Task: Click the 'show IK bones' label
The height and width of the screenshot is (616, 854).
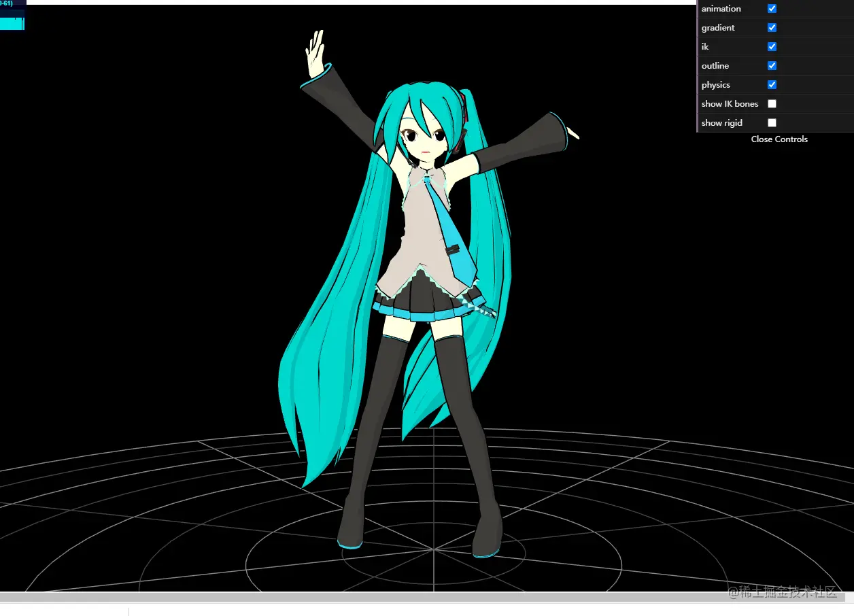Action: click(x=730, y=104)
